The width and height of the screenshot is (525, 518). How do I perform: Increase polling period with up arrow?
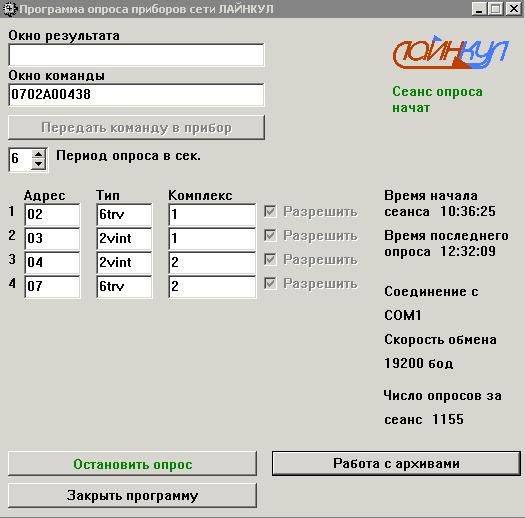(39, 154)
